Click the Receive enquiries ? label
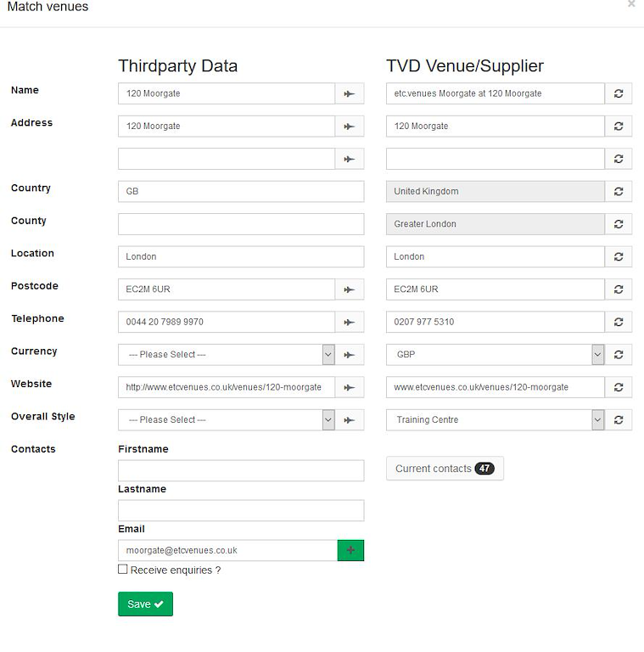 (176, 570)
